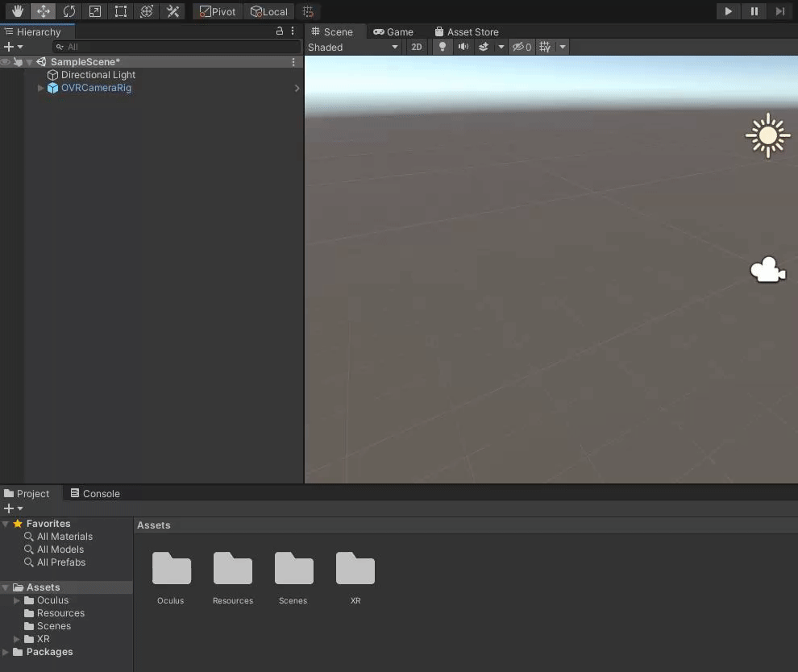Select the Rotate tool
The height and width of the screenshot is (672, 798).
[69, 11]
